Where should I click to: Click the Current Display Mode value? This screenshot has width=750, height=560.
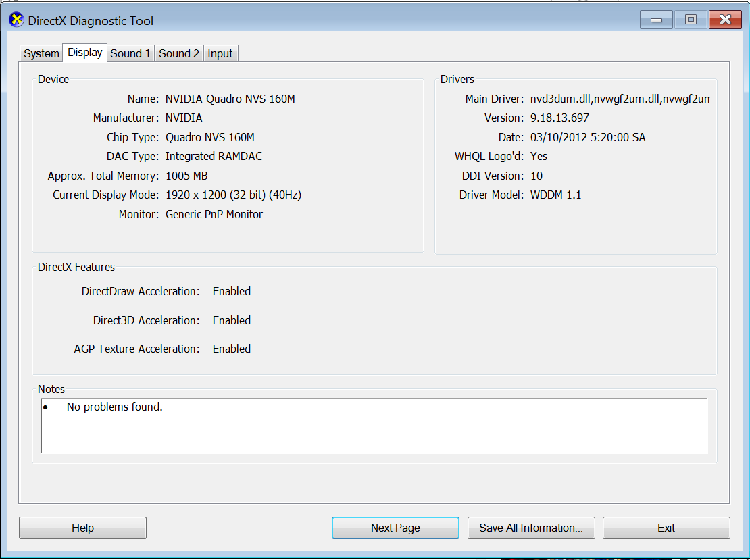233,195
